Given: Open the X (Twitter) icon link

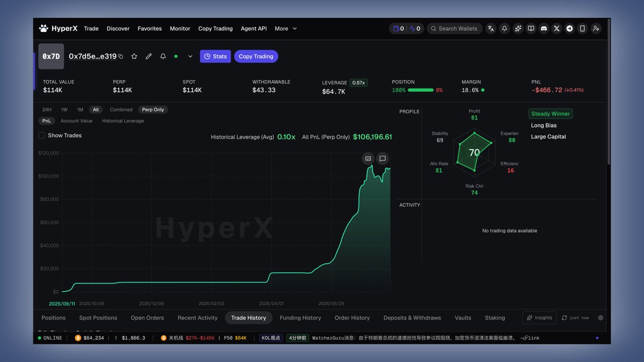Looking at the screenshot, I should tap(557, 28).
